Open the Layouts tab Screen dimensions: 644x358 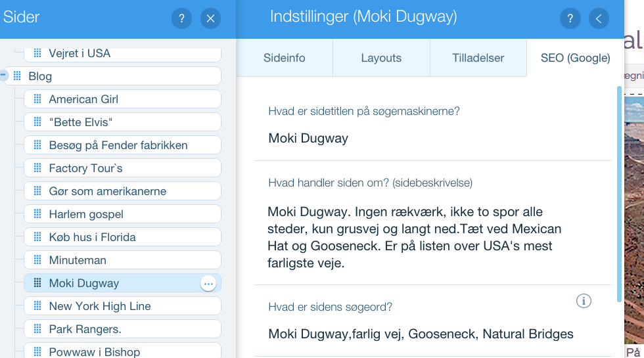pos(381,58)
